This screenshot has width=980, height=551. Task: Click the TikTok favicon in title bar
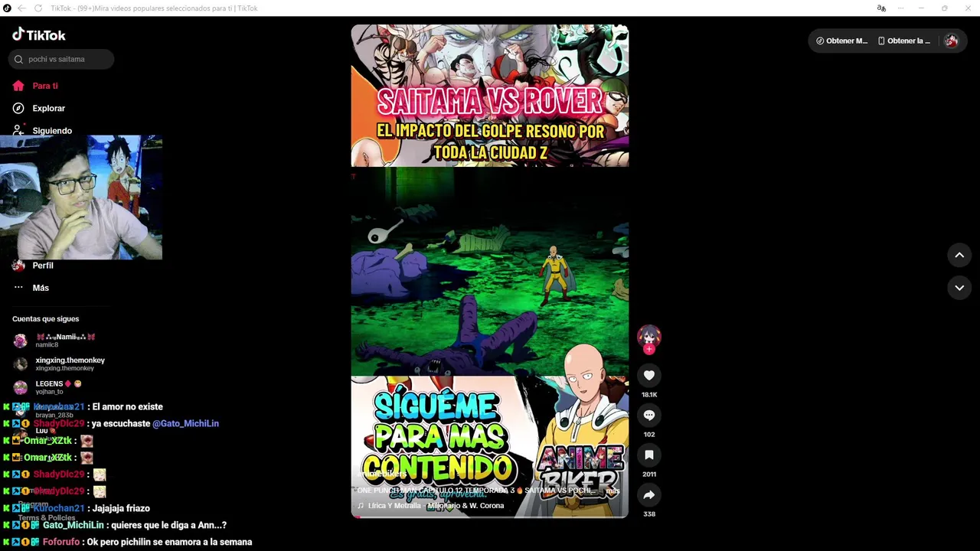click(x=7, y=8)
